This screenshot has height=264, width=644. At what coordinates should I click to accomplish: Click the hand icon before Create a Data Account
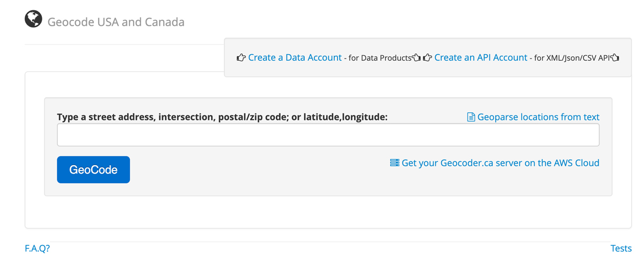241,58
